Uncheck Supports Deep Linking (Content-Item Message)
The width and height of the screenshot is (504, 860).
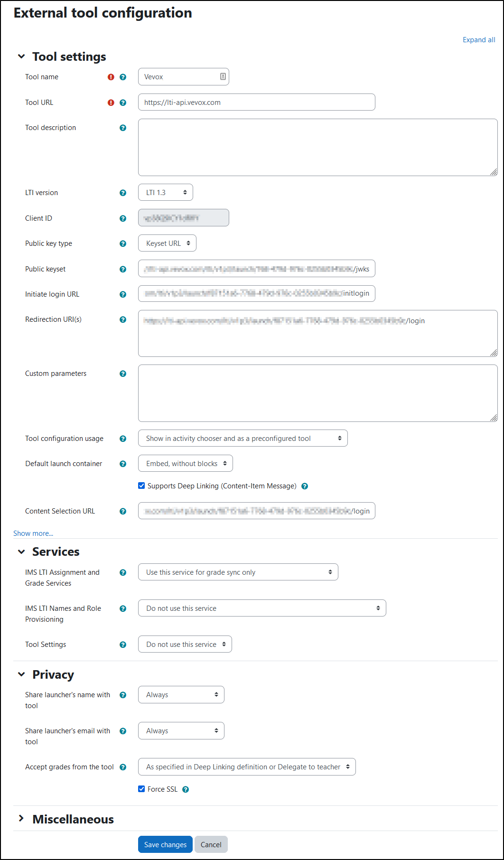141,486
